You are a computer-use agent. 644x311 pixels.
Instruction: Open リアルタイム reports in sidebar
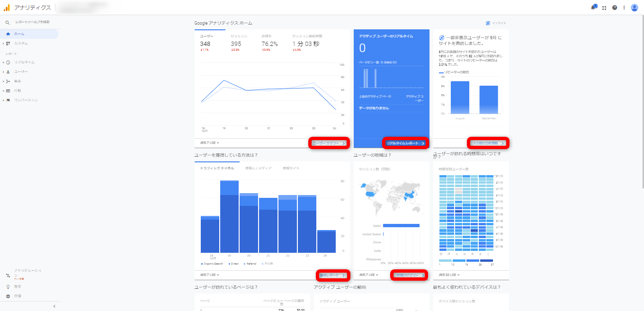(24, 62)
